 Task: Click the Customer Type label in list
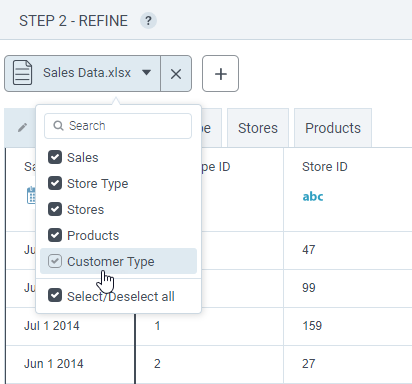(x=111, y=262)
